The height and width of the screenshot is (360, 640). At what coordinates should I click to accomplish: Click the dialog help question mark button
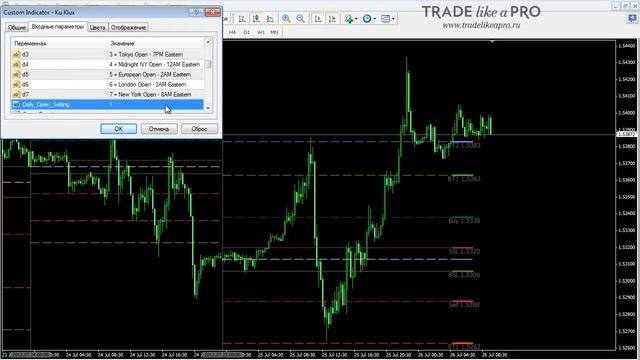[x=196, y=12]
